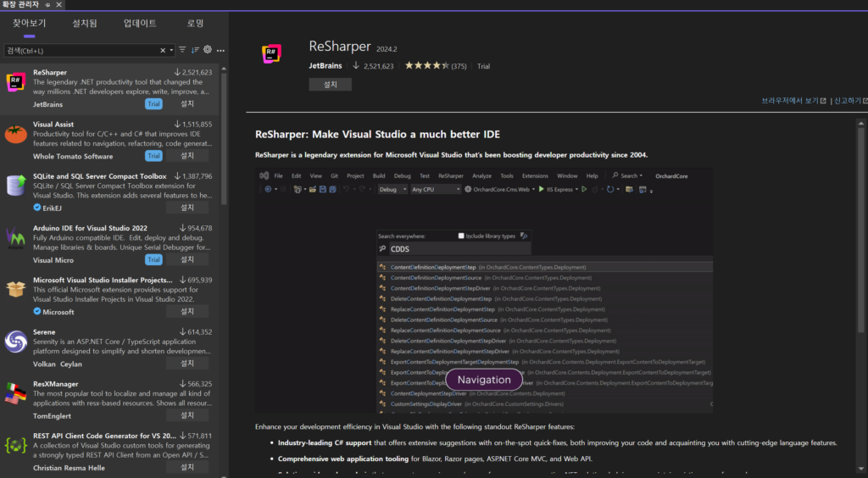Install REST API Client Code Generator
868x478 pixels.
[187, 468]
